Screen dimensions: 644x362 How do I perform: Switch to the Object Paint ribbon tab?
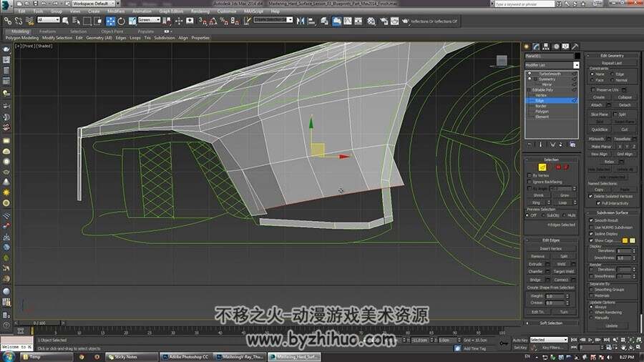click(x=112, y=31)
